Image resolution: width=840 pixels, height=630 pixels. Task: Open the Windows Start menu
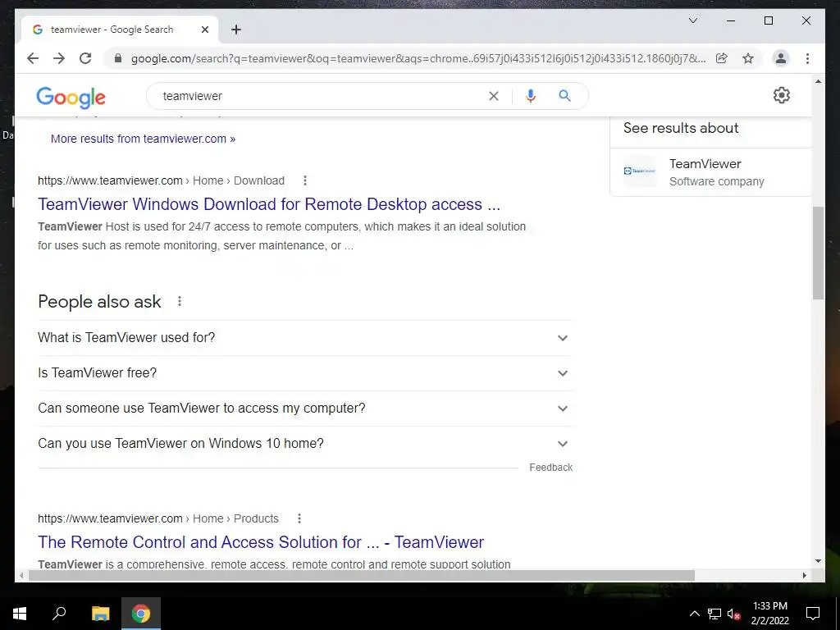[x=20, y=614]
